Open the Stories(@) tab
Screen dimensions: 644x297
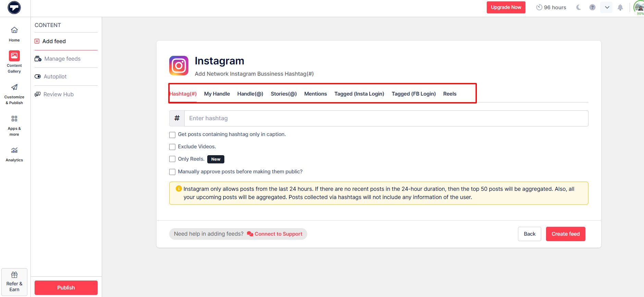pyautogui.click(x=284, y=94)
